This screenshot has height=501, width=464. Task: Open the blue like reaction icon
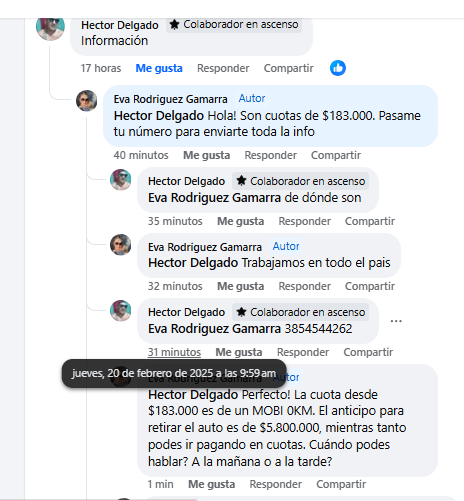(338, 68)
